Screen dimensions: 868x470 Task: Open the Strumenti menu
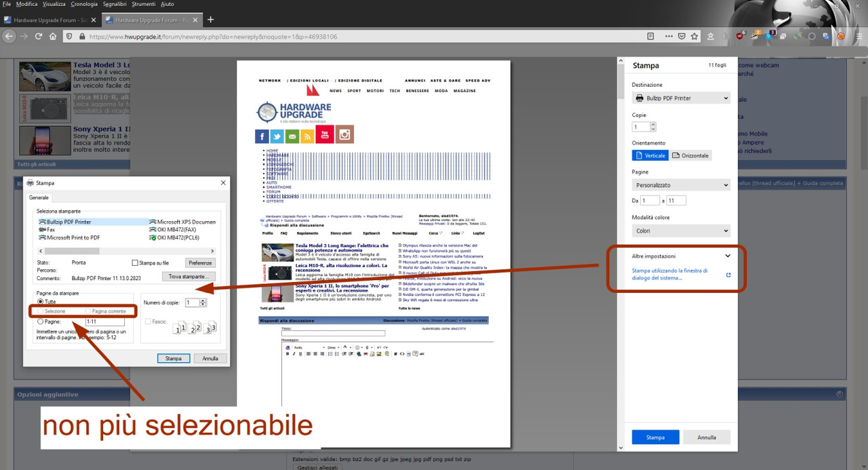pos(144,4)
